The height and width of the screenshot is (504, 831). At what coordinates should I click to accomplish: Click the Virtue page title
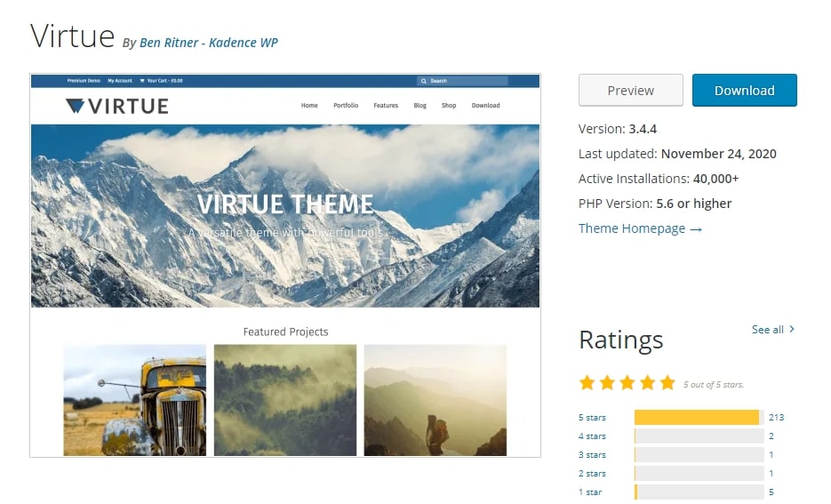click(x=72, y=36)
